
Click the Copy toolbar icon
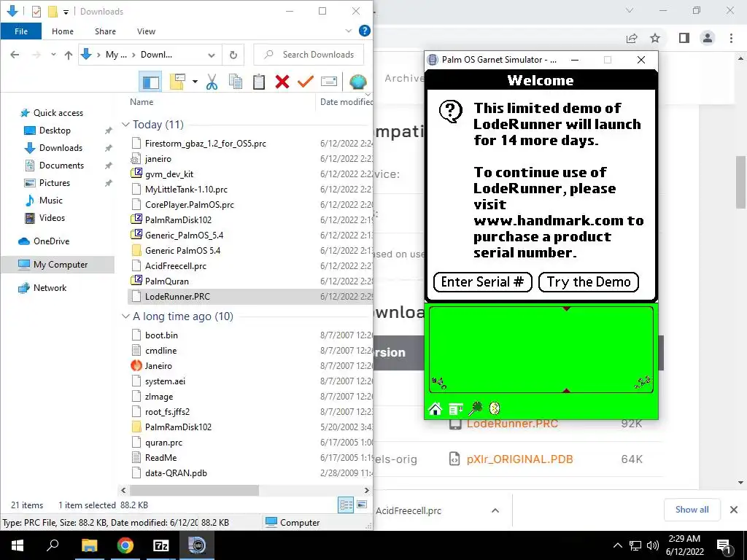[236, 82]
